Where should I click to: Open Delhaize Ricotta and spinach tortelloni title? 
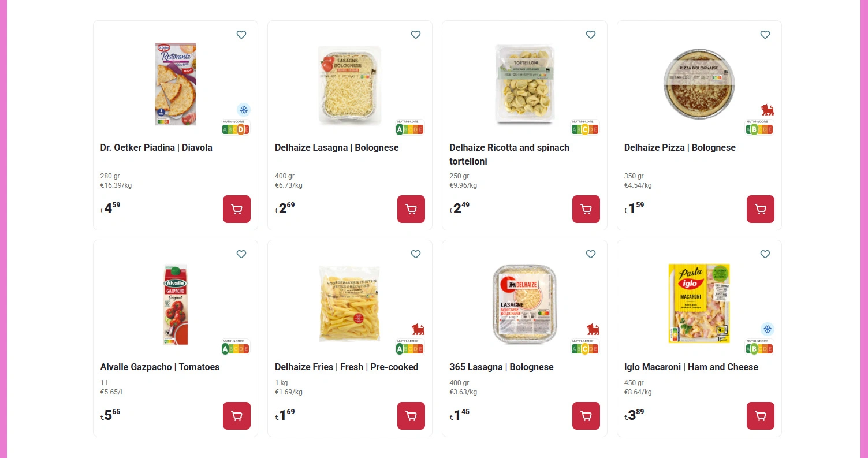point(509,154)
